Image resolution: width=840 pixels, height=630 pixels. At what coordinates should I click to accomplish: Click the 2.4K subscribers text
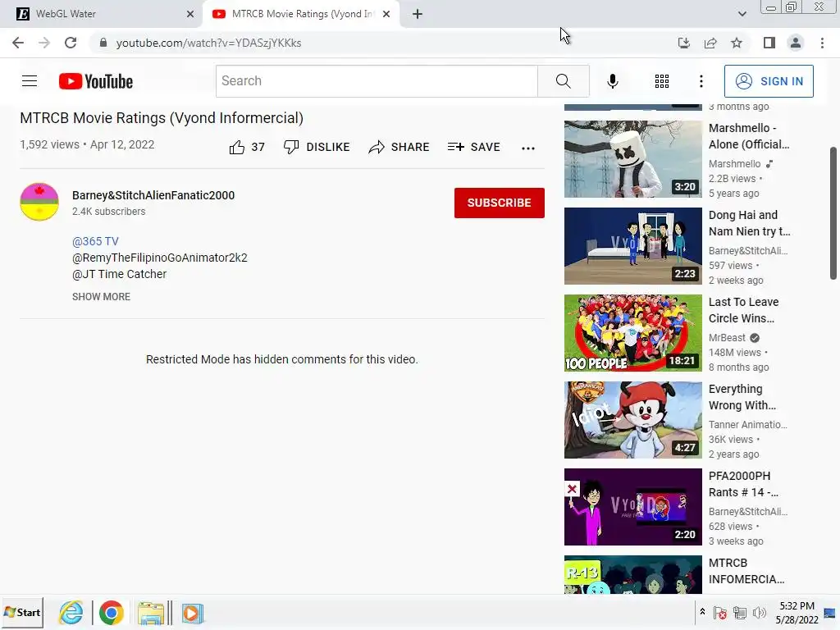click(x=109, y=212)
